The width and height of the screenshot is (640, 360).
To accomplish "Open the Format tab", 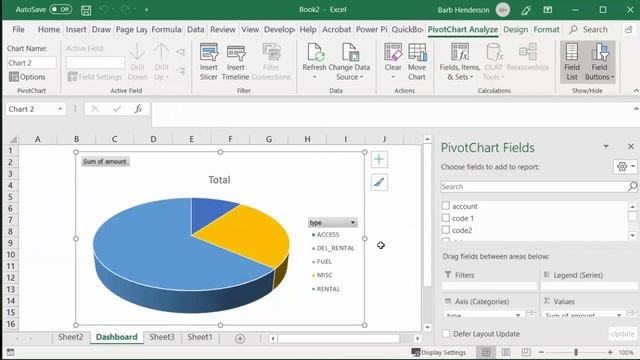I will click(x=546, y=29).
